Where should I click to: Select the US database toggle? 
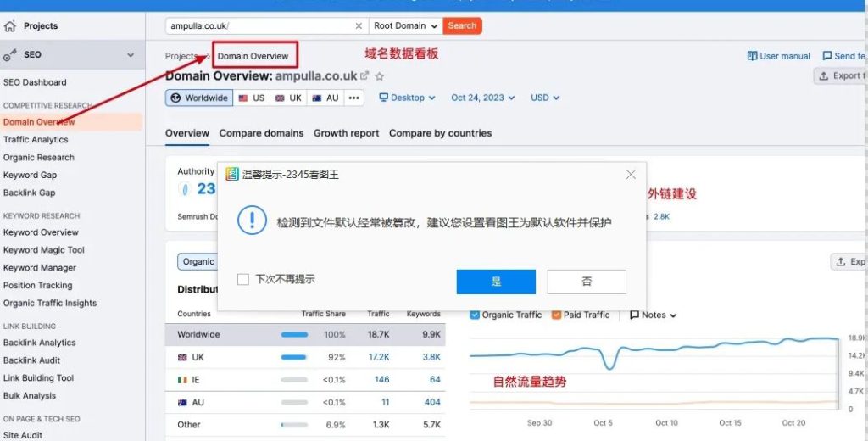tap(252, 98)
